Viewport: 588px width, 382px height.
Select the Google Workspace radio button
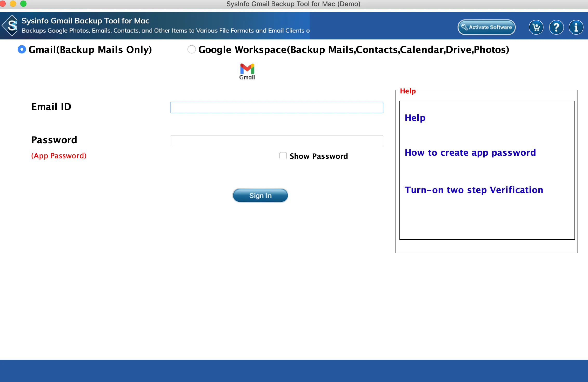click(192, 49)
